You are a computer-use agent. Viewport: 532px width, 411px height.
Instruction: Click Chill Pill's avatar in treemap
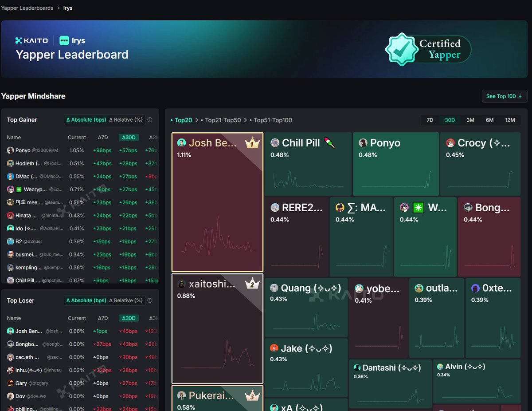click(x=274, y=143)
